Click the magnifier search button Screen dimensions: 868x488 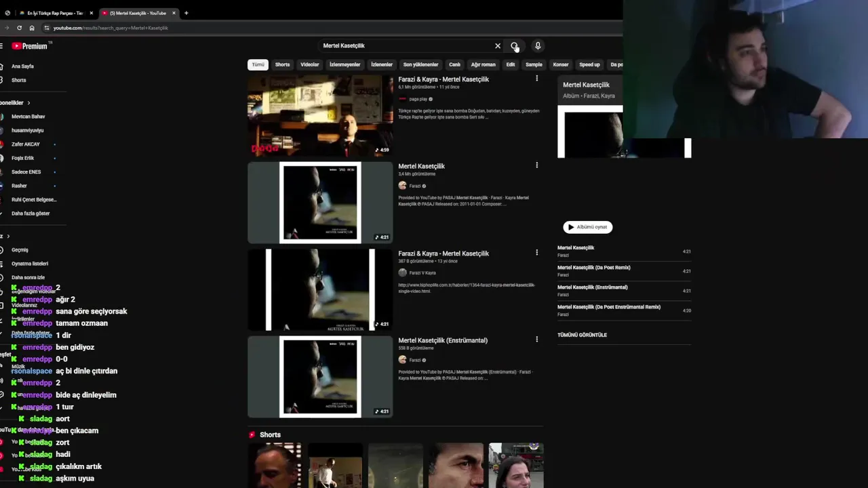515,46
